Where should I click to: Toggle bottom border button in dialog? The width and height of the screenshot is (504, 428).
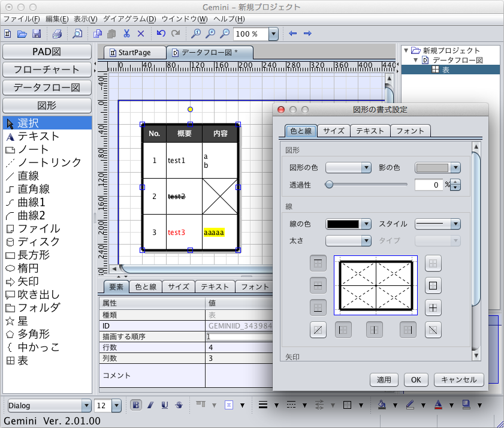tap(318, 308)
